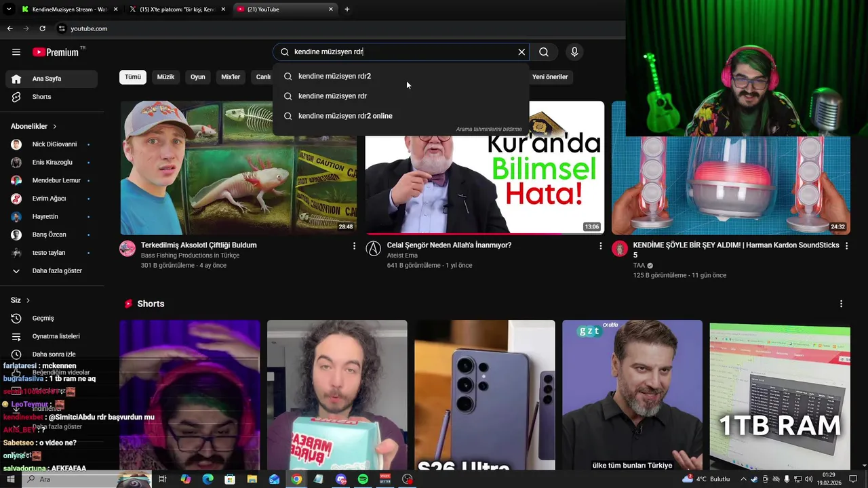Click the YouTube Premium logo
The width and height of the screenshot is (868, 488).
coord(56,52)
